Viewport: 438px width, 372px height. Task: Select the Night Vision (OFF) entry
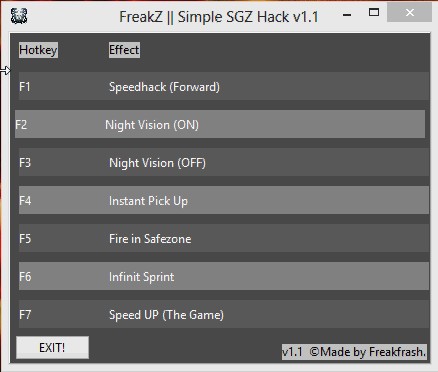(x=224, y=162)
